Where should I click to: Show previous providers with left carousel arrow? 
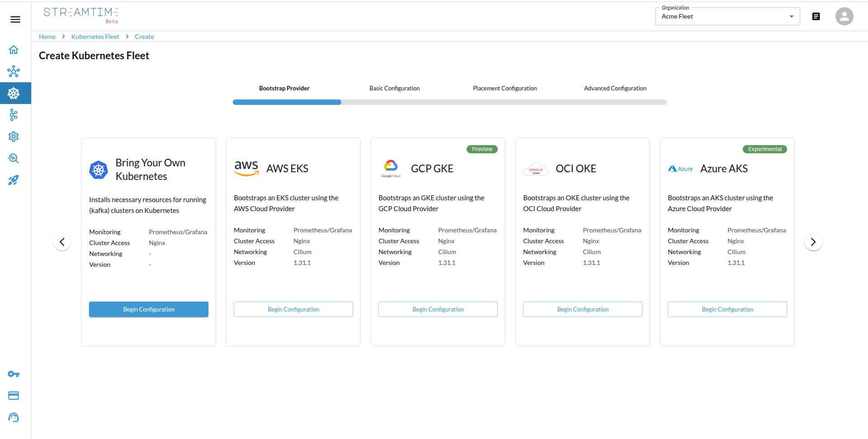62,242
